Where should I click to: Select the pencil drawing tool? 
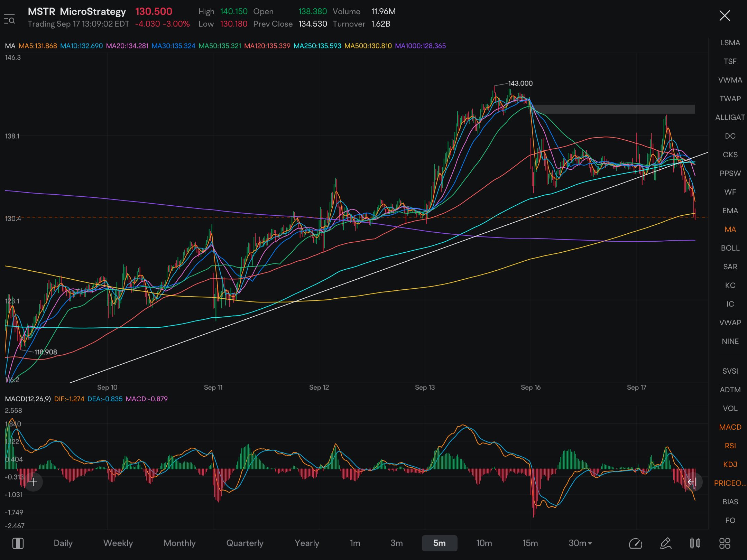(666, 543)
